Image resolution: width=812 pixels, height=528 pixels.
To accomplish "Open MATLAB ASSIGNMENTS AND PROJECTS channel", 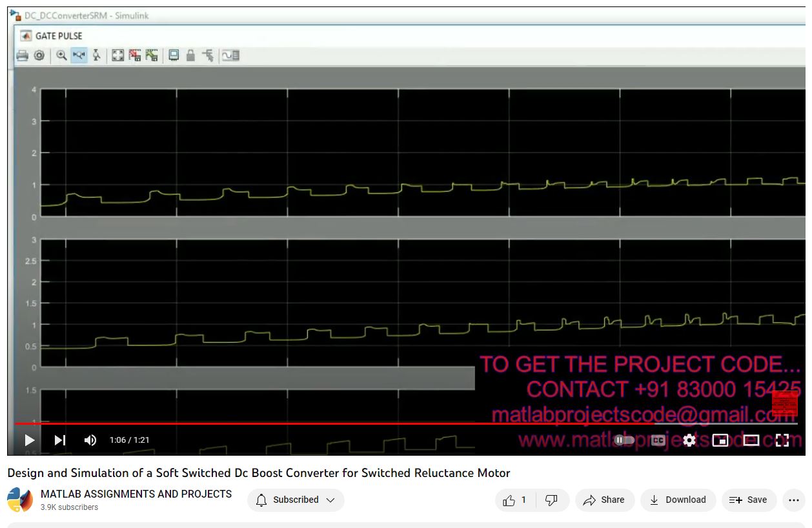I will coord(136,494).
